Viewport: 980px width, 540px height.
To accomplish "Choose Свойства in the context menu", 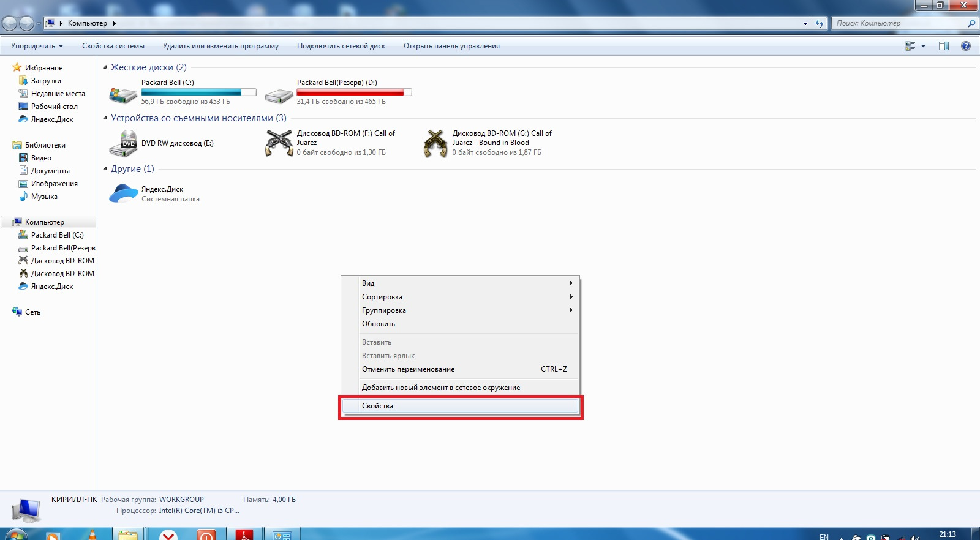I will [460, 406].
